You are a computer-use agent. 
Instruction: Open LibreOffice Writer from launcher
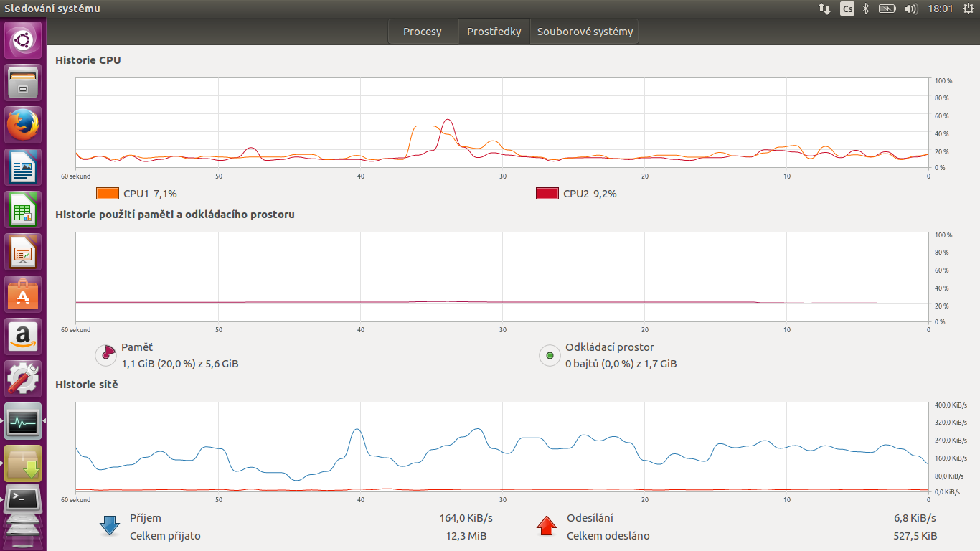[x=23, y=167]
